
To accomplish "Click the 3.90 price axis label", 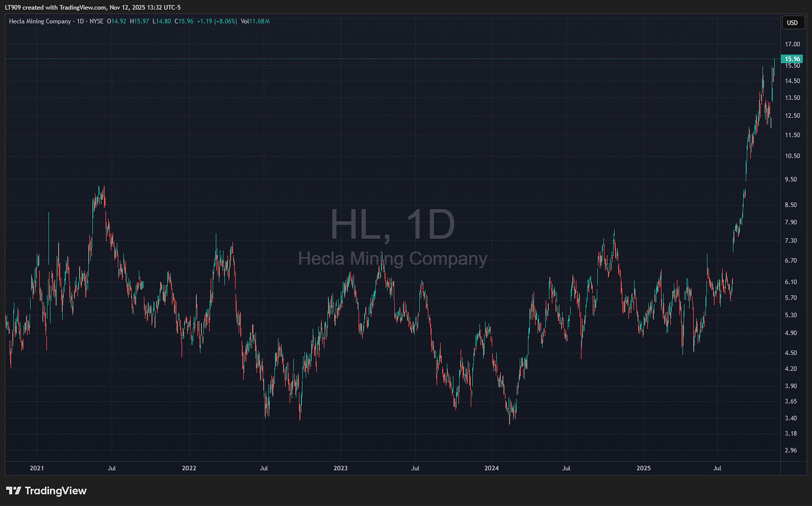I will point(791,386).
